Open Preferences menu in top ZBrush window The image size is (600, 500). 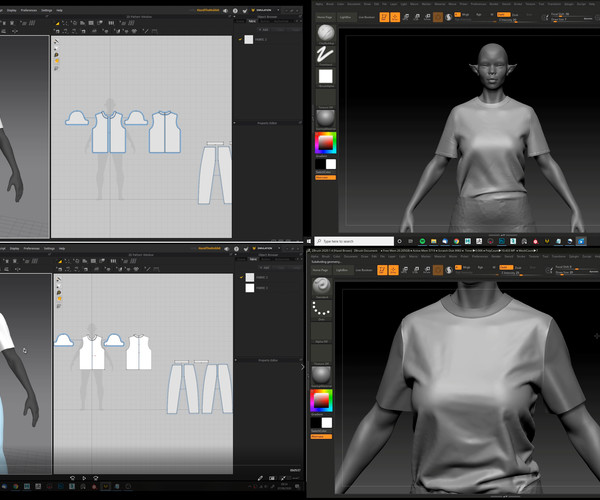click(x=478, y=4)
